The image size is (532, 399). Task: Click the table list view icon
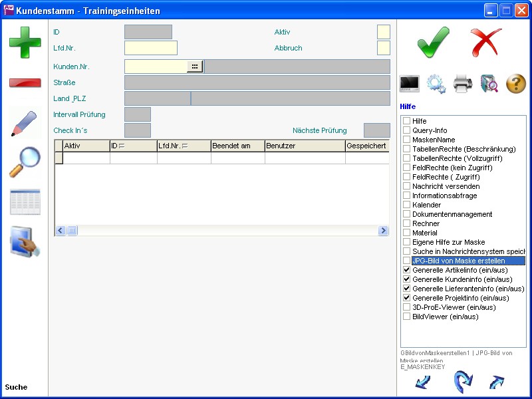25,202
